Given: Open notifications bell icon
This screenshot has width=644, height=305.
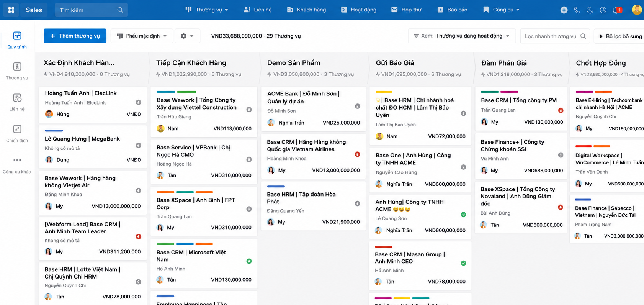Looking at the screenshot, I should click(x=616, y=10).
